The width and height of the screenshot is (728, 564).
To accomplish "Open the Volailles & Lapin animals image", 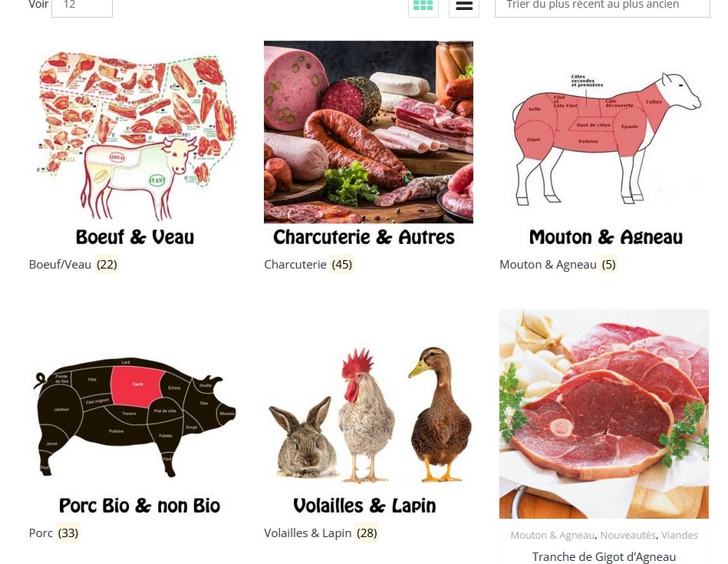I will click(x=368, y=413).
